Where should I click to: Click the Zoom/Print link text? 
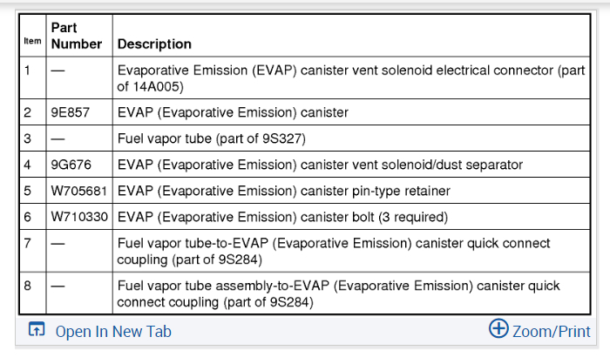(551, 331)
